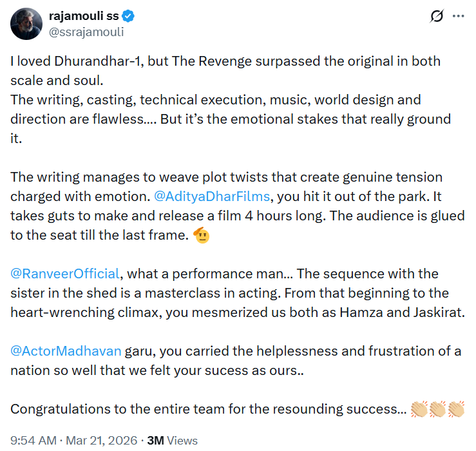Click the last clapping hands emoji

pyautogui.click(x=455, y=408)
